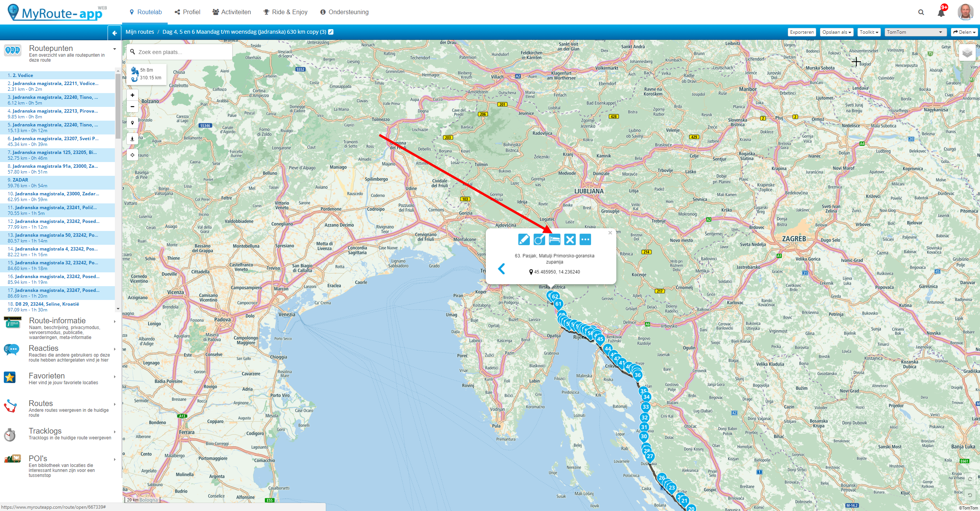Viewport: 980px width, 511px height.
Task: Click the map layers icon
Action: (967, 53)
